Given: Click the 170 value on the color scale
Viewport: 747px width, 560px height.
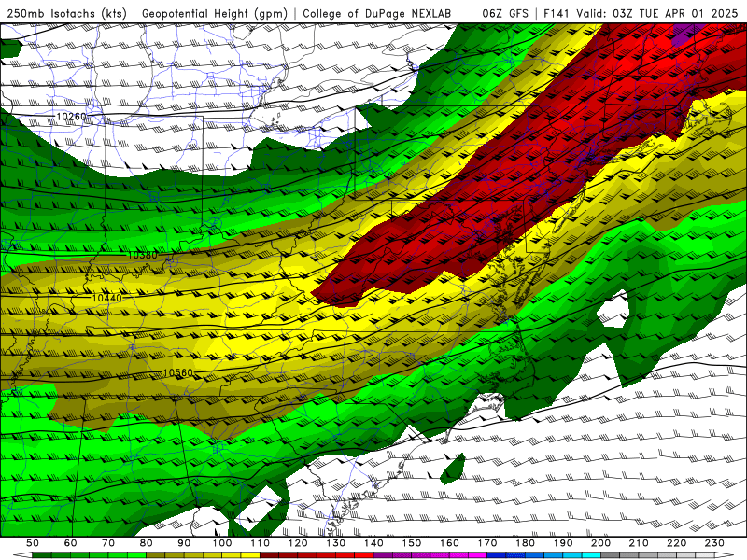Looking at the screenshot, I should pos(486,543).
